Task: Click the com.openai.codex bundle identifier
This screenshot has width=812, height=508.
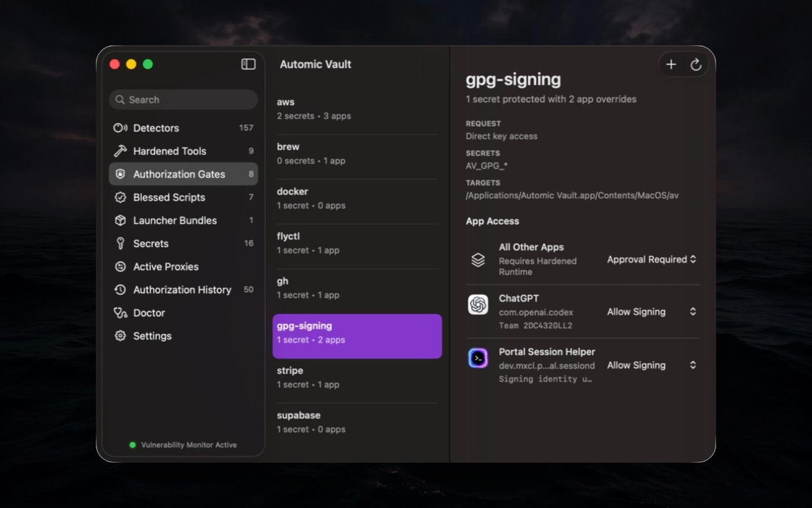Action: point(536,312)
